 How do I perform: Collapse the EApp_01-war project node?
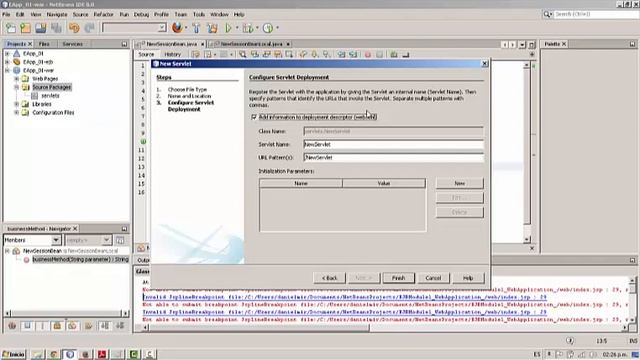pos(7,70)
